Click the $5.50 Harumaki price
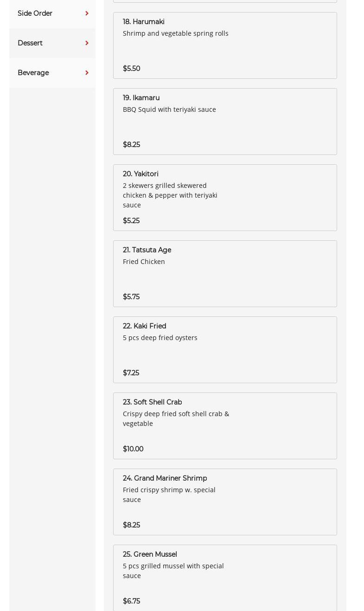The height and width of the screenshot is (611, 364). 131,69
